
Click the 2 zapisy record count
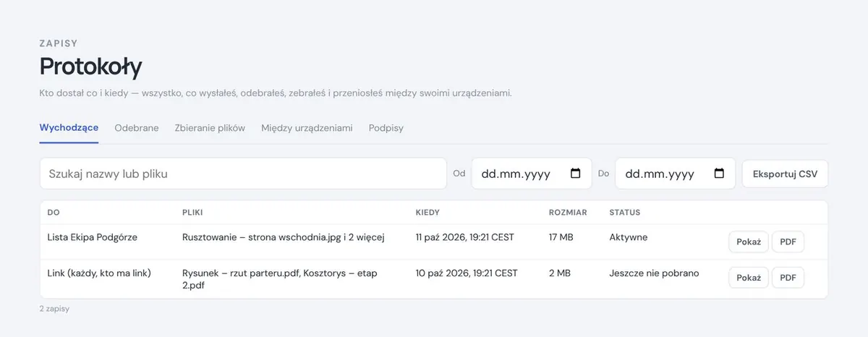pos(54,308)
